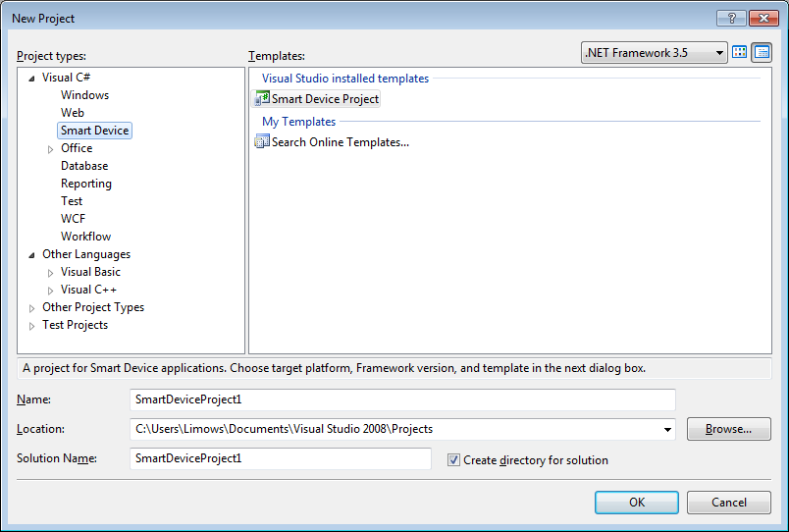789x532 pixels.
Task: Click the Search Online Templates icon
Action: click(x=262, y=141)
